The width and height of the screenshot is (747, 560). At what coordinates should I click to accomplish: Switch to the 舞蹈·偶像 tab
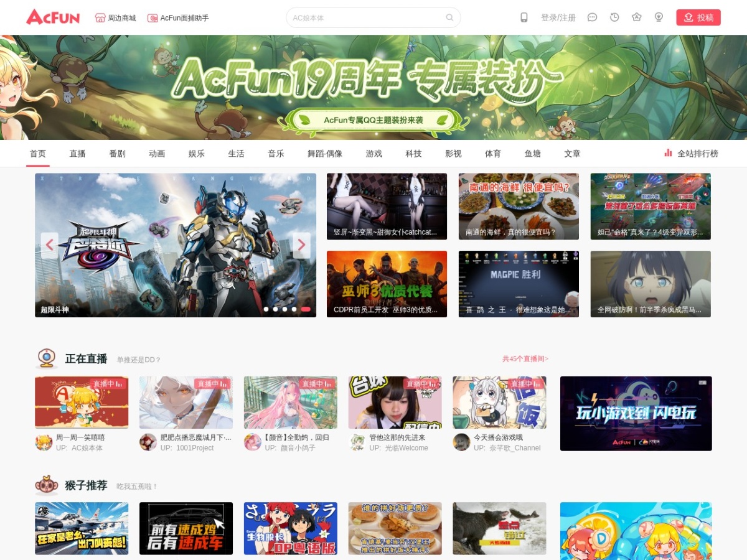(325, 154)
